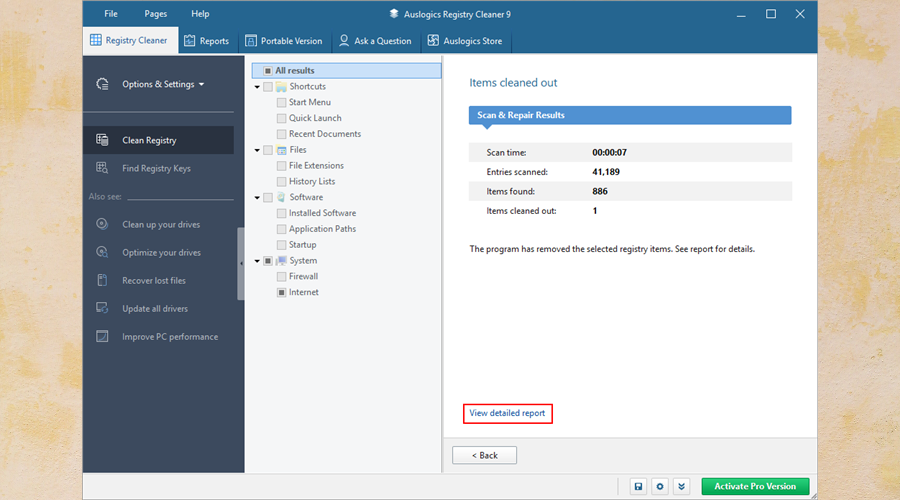Check the Installed Software checkbox

pyautogui.click(x=281, y=213)
